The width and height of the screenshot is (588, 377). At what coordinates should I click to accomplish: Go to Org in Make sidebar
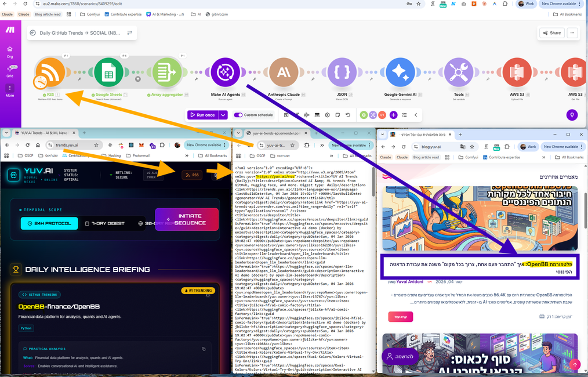(10, 52)
